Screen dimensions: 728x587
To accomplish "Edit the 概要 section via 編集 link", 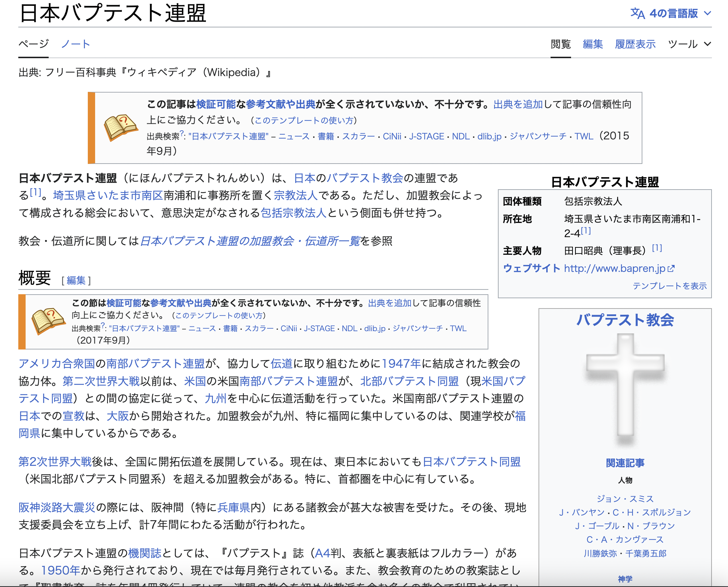I will (x=76, y=280).
